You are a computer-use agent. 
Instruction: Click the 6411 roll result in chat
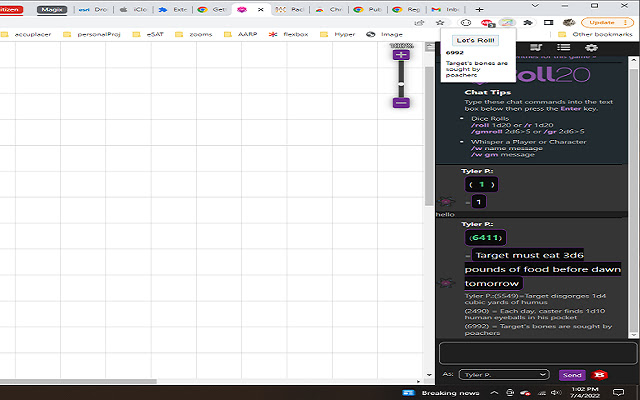tap(485, 238)
